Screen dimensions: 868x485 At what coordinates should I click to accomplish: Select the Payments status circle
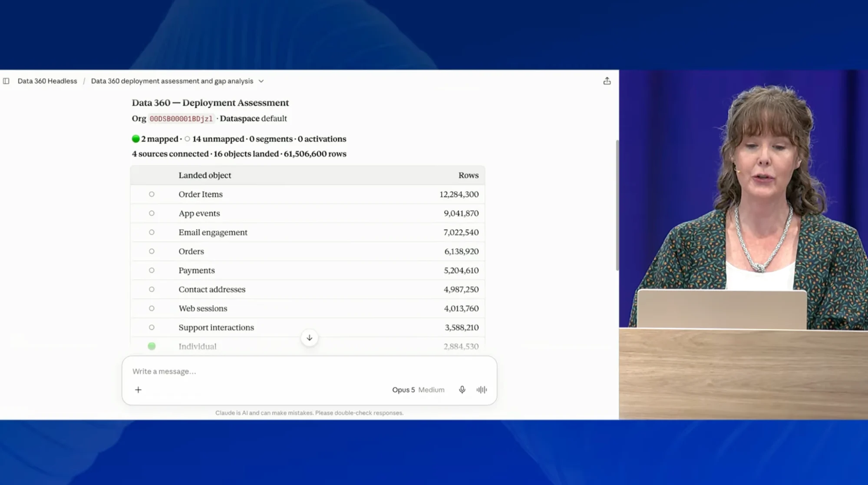[152, 270]
